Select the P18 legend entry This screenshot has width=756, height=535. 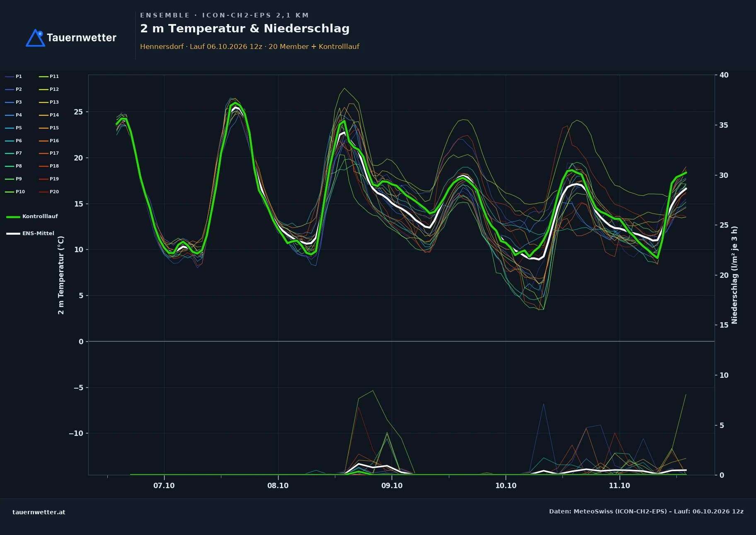pos(49,166)
